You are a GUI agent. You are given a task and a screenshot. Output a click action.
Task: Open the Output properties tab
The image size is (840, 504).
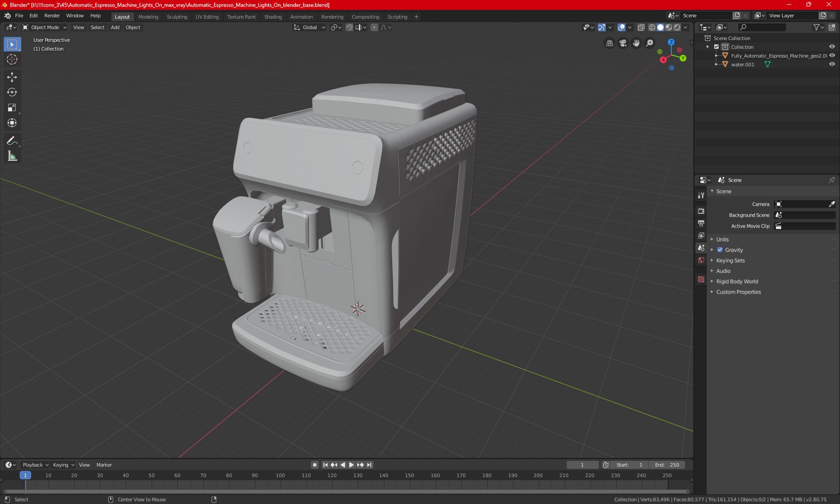[701, 223]
